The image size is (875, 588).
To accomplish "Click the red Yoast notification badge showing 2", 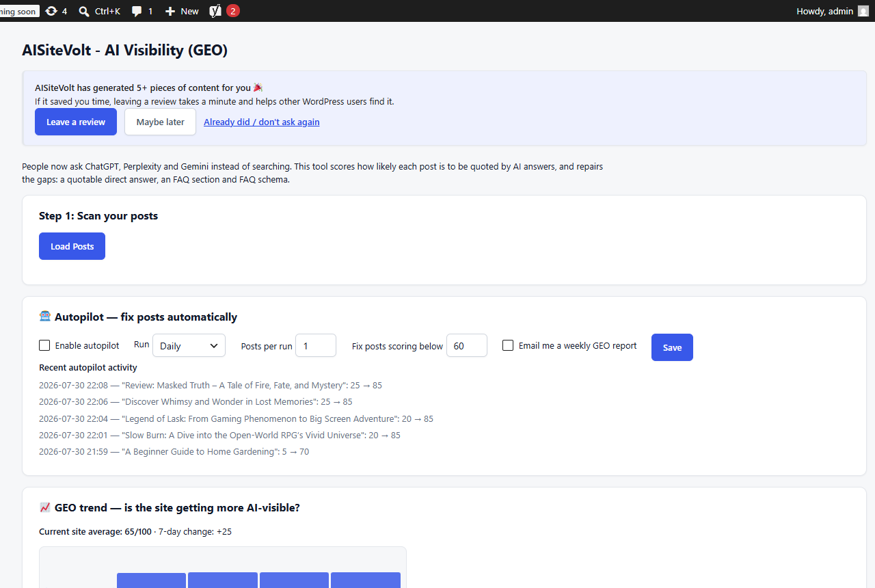I will pyautogui.click(x=233, y=11).
